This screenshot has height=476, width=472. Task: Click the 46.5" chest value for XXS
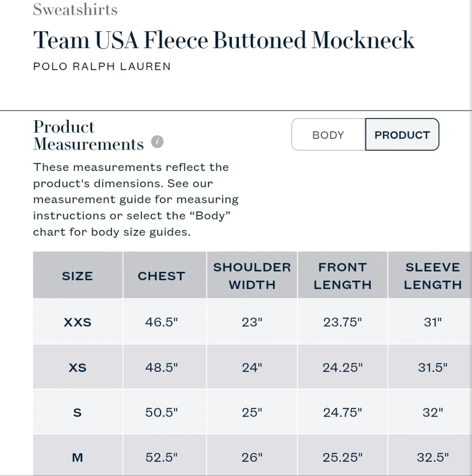point(161,322)
